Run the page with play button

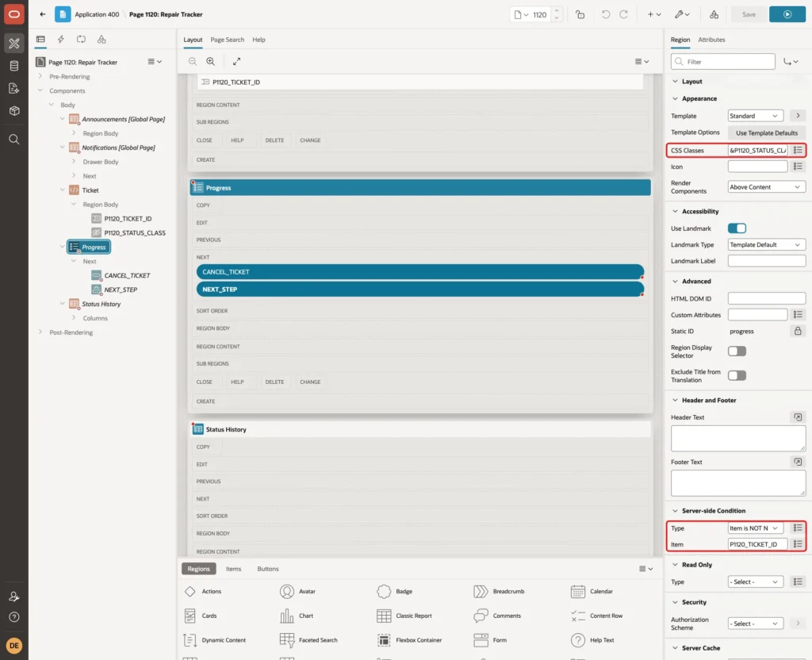click(x=787, y=14)
